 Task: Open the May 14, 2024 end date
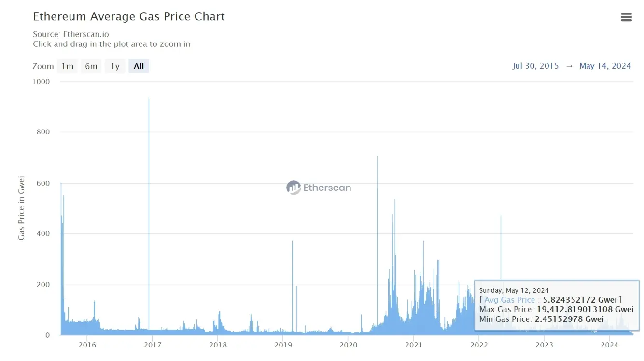605,66
